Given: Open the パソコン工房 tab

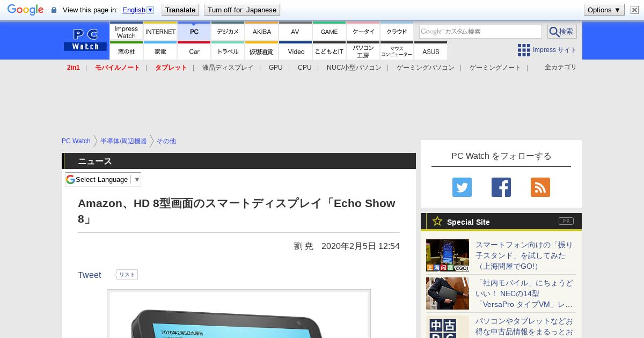Looking at the screenshot, I should pos(363,51).
